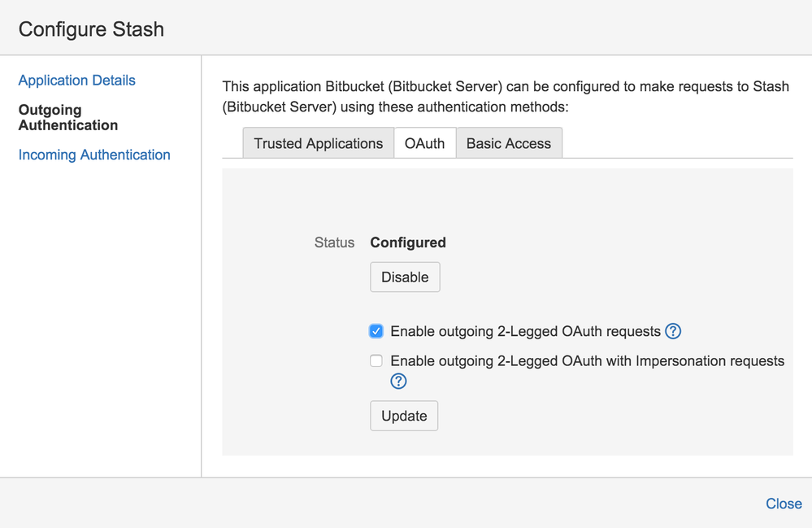This screenshot has height=528, width=812.
Task: Switch to the Trusted Applications tab
Action: click(x=318, y=143)
